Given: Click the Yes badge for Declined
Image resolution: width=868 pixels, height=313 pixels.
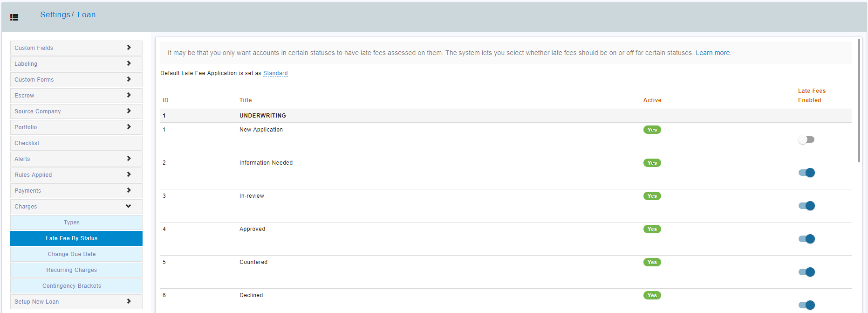Looking at the screenshot, I should (x=652, y=295).
